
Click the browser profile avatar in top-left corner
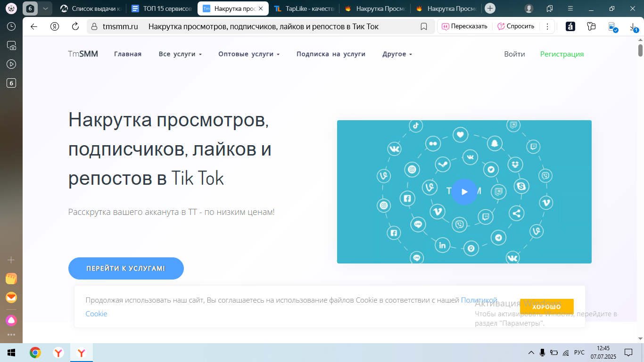11,8
